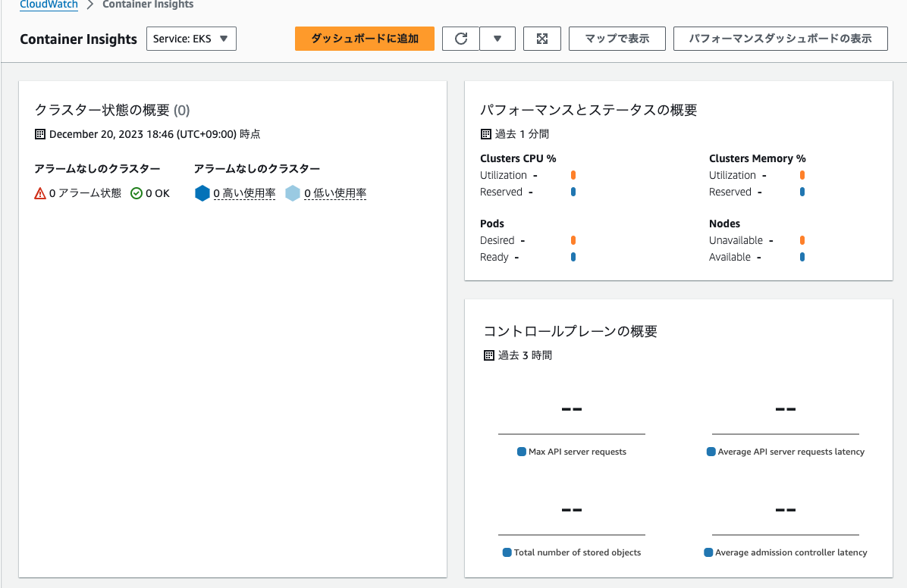Click the Clusters CPU % heading
The image size is (907, 588).
pyautogui.click(x=518, y=158)
